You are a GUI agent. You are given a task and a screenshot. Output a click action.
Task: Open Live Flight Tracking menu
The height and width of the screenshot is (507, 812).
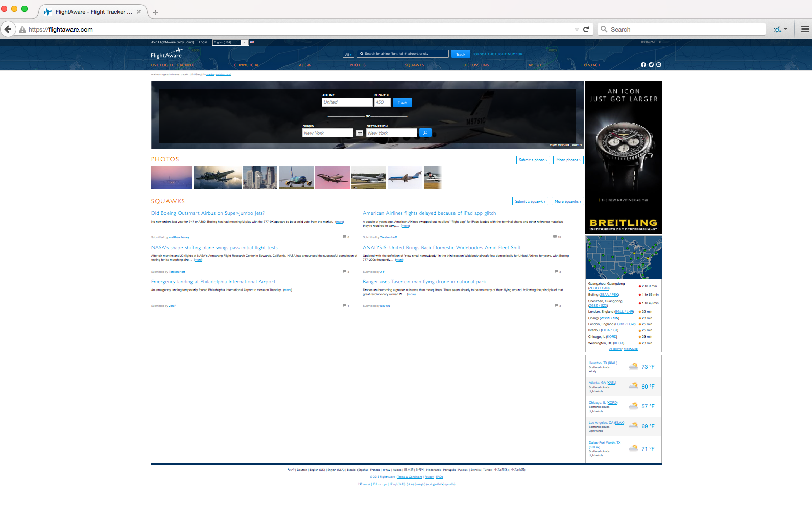click(x=173, y=65)
